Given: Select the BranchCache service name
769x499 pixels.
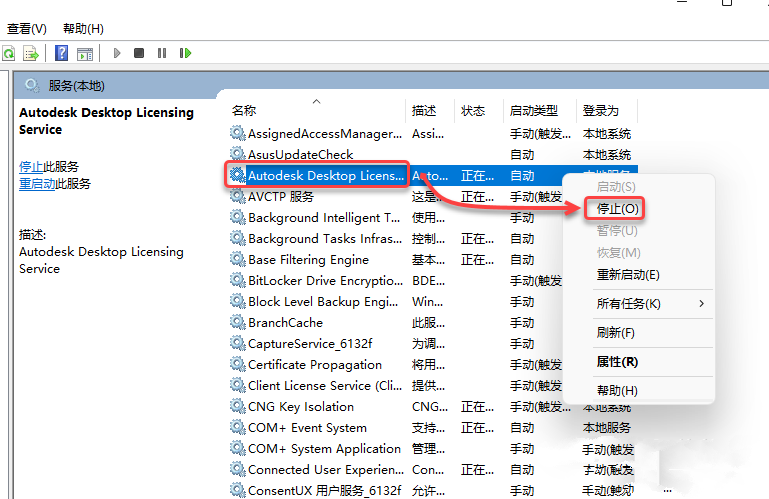Looking at the screenshot, I should 285,323.
